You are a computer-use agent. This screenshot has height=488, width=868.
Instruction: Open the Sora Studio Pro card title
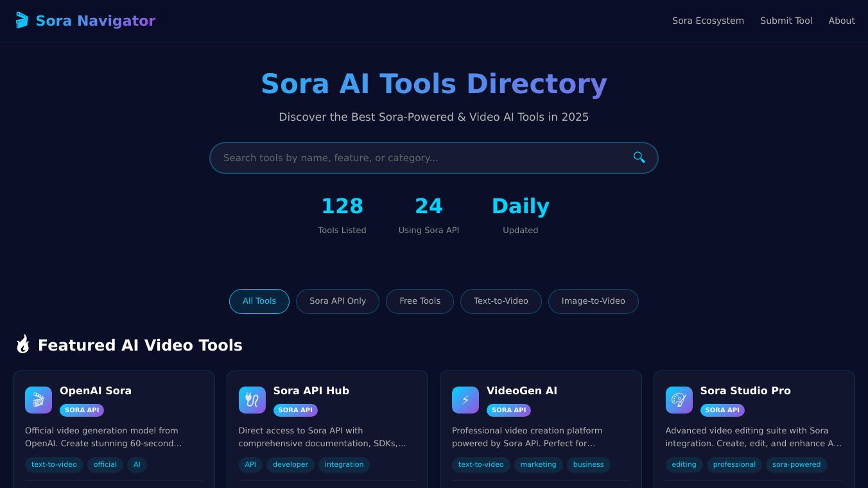pos(745,390)
